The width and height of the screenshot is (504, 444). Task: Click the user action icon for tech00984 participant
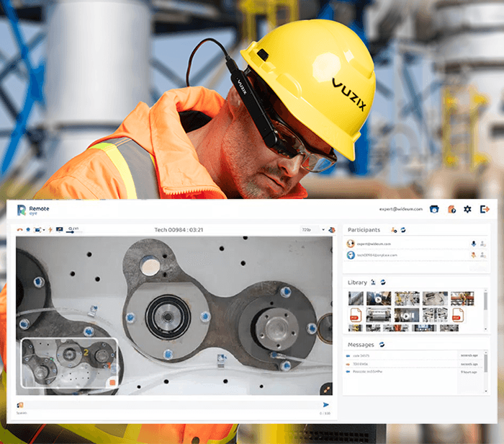[x=483, y=255]
